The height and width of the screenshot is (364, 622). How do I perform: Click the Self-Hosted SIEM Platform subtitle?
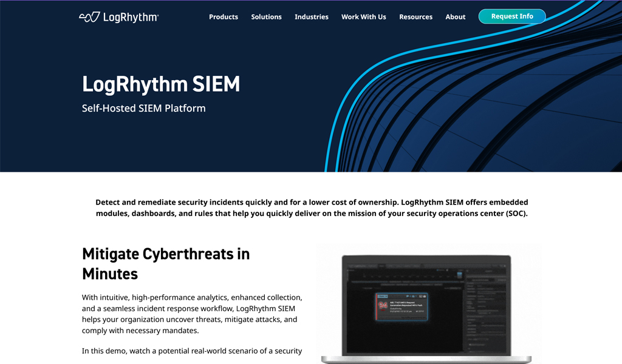pyautogui.click(x=143, y=109)
